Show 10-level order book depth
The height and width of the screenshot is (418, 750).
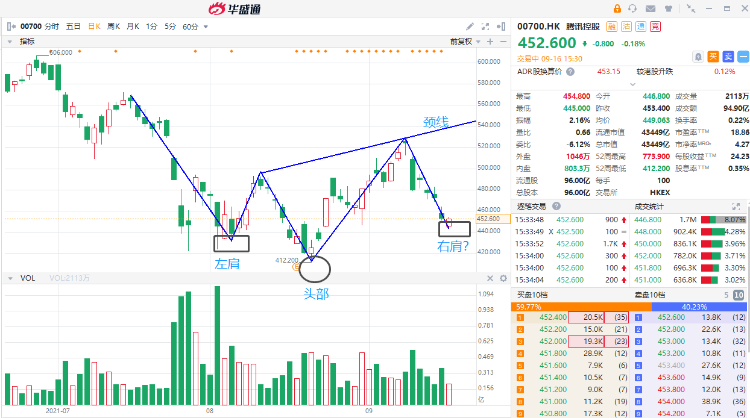click(739, 295)
